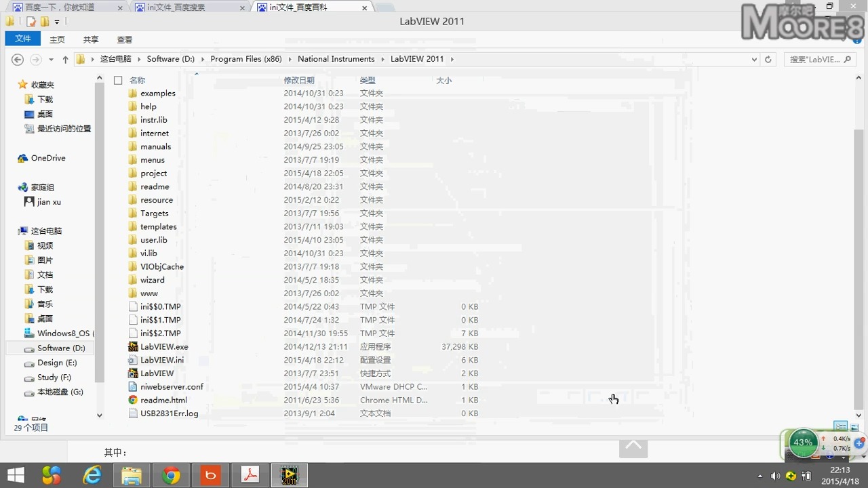Image resolution: width=868 pixels, height=488 pixels.
Task: Click the taskbar clock showing 22:13
Action: [840, 476]
